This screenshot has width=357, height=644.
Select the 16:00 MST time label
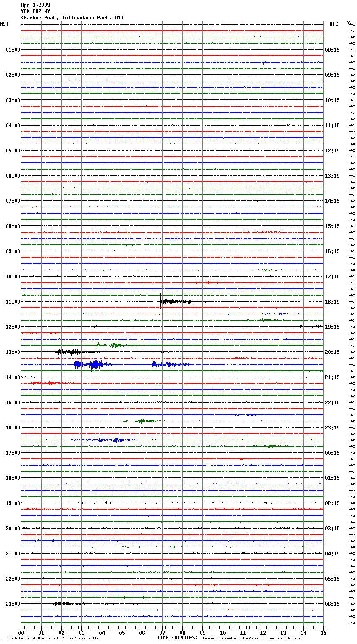pos(13,428)
